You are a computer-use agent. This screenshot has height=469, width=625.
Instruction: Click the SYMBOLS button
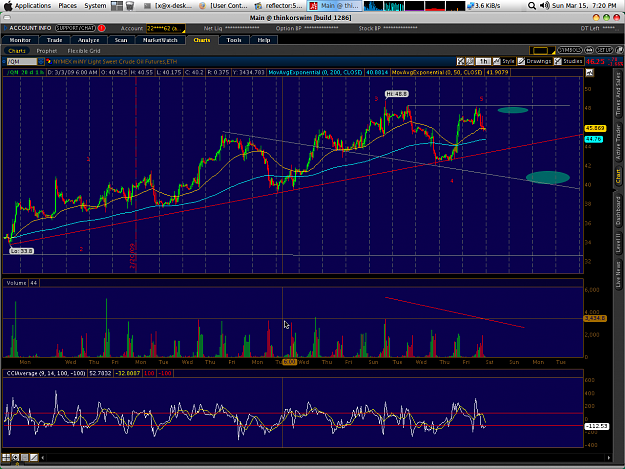pos(570,50)
